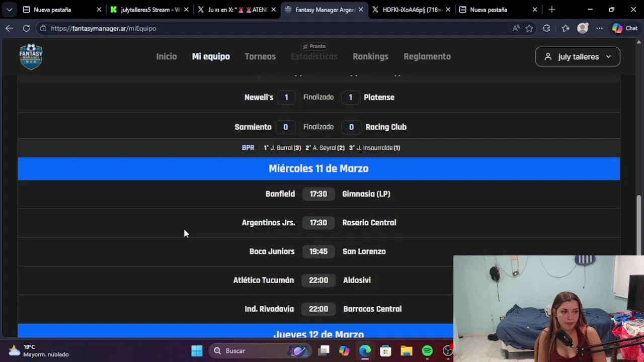This screenshot has width=644, height=362.
Task: Open Microsoft Store from the taskbar
Action: click(x=385, y=351)
